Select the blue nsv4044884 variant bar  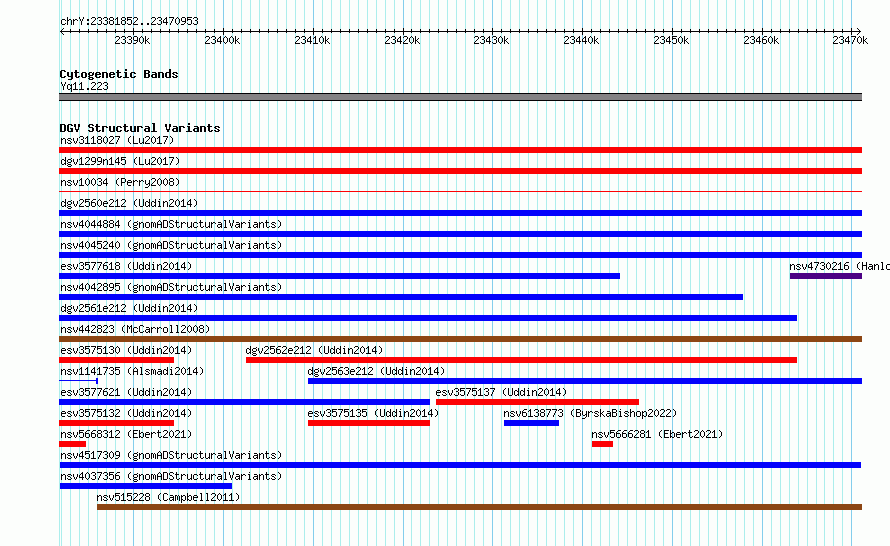(x=460, y=234)
